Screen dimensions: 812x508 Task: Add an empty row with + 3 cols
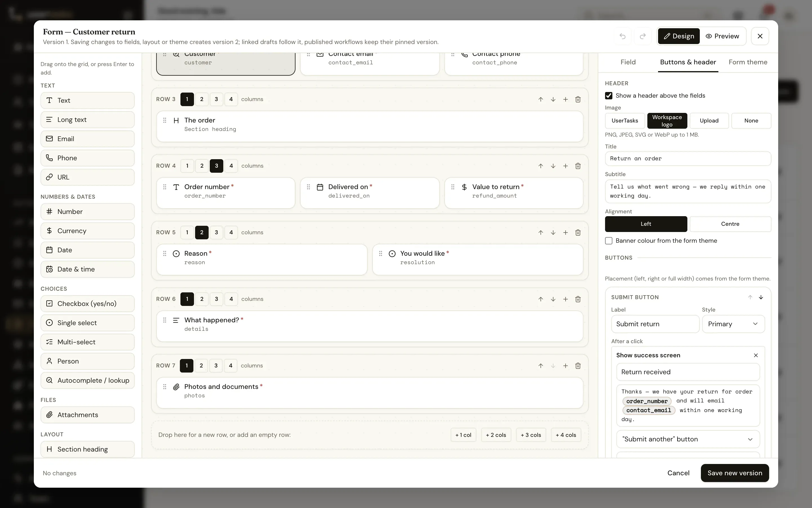531,435
